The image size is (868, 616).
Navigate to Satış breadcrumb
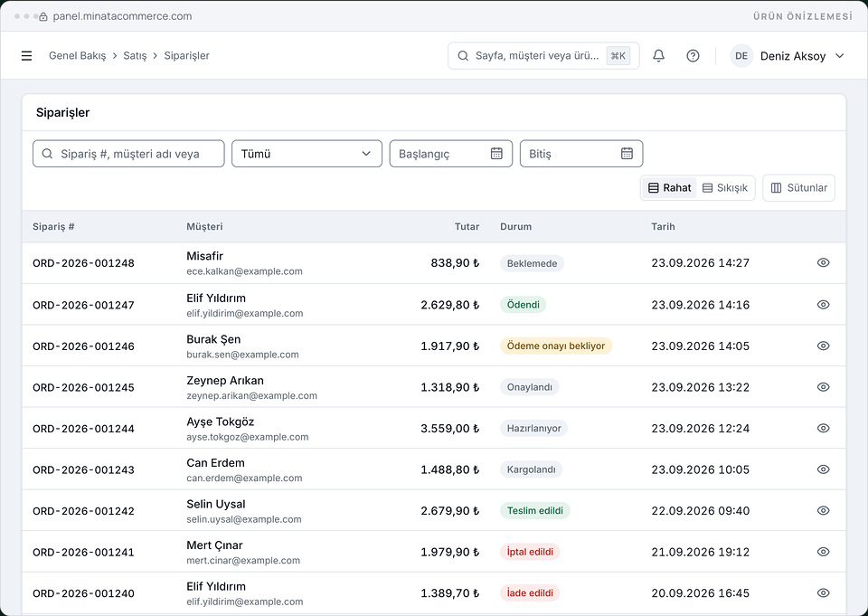tap(135, 56)
